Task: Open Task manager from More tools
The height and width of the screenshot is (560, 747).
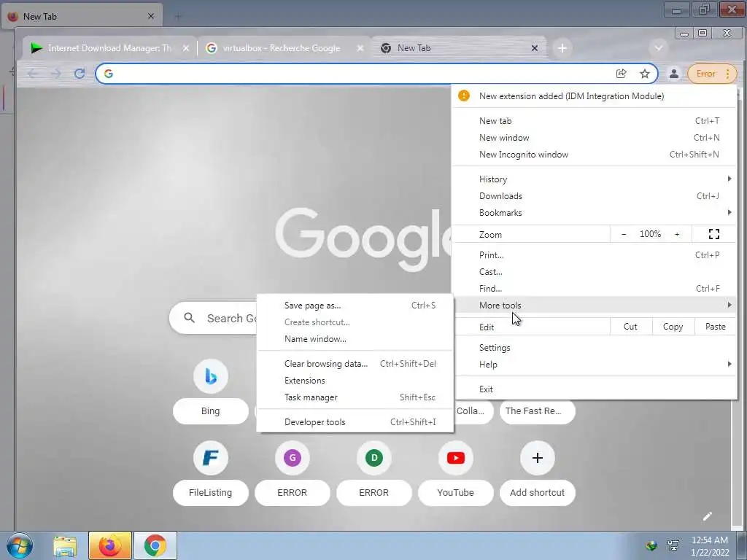Action: [355, 397]
